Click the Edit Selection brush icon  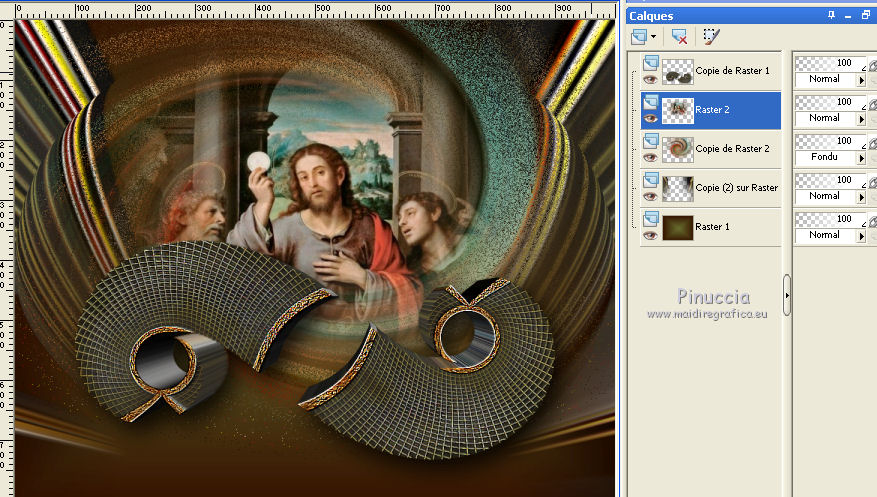pos(711,37)
